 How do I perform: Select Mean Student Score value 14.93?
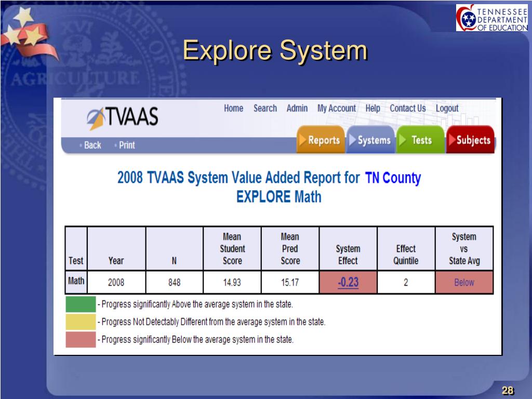pyautogui.click(x=232, y=282)
